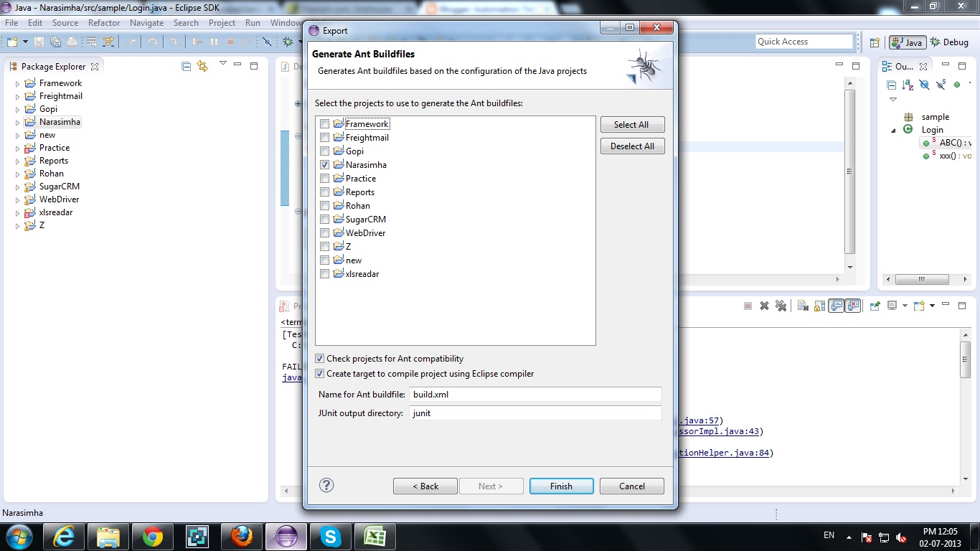Click the Skip All Breakpoints toolbar icon
The height and width of the screenshot is (551, 980).
(268, 42)
